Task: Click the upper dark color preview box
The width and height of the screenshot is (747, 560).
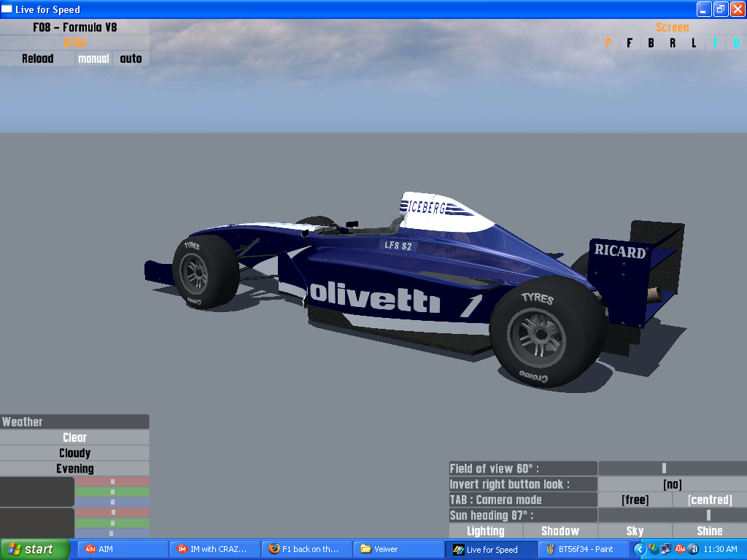Action: point(37,492)
